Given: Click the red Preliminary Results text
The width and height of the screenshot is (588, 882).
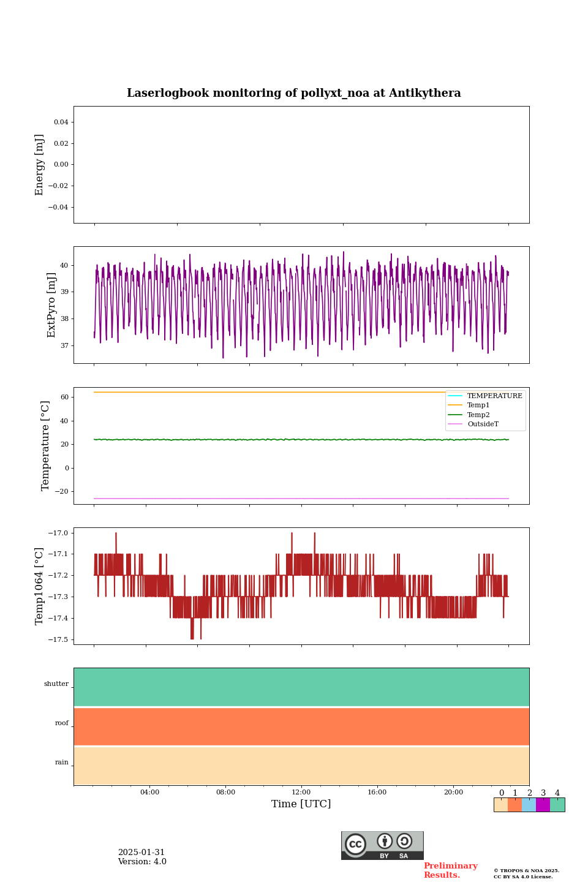Looking at the screenshot, I should pyautogui.click(x=450, y=870).
